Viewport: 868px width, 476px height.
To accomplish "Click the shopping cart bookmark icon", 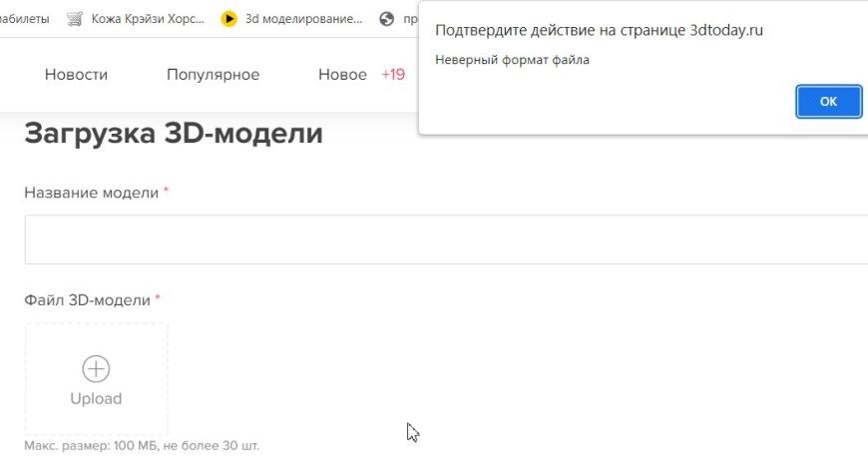I will (74, 18).
